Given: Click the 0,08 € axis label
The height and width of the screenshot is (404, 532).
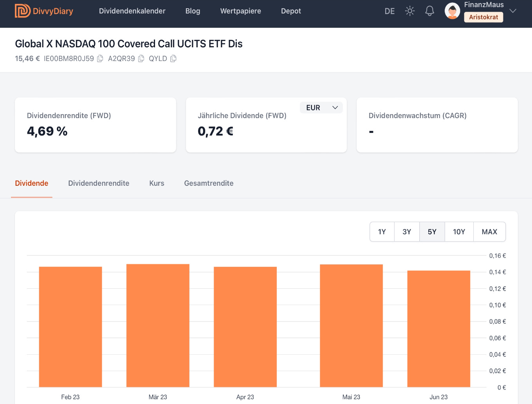Looking at the screenshot, I should [498, 321].
